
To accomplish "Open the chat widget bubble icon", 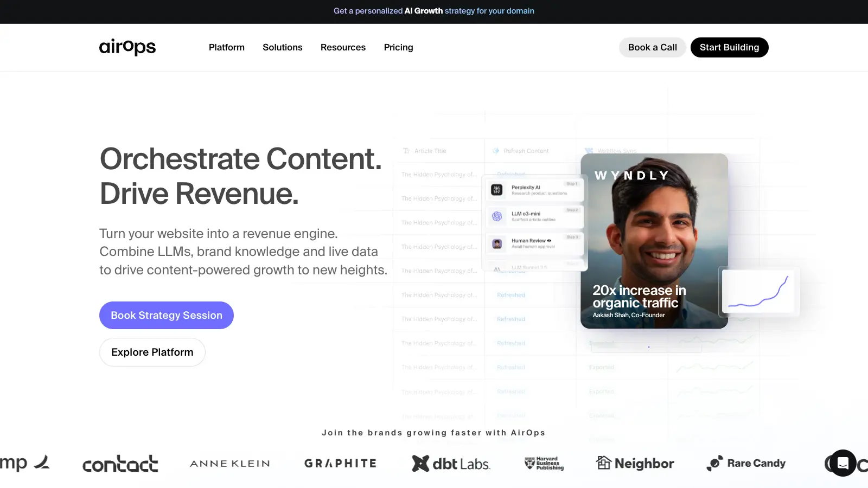I will tap(843, 463).
